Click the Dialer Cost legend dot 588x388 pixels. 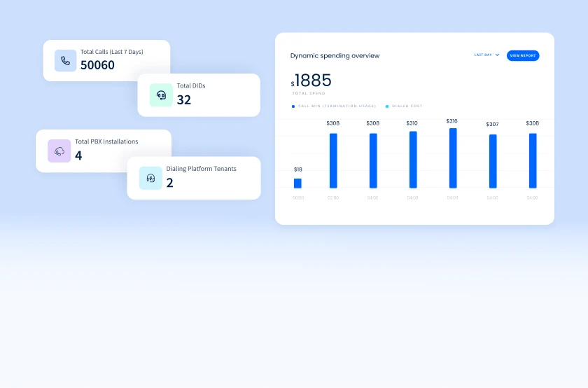pos(387,106)
